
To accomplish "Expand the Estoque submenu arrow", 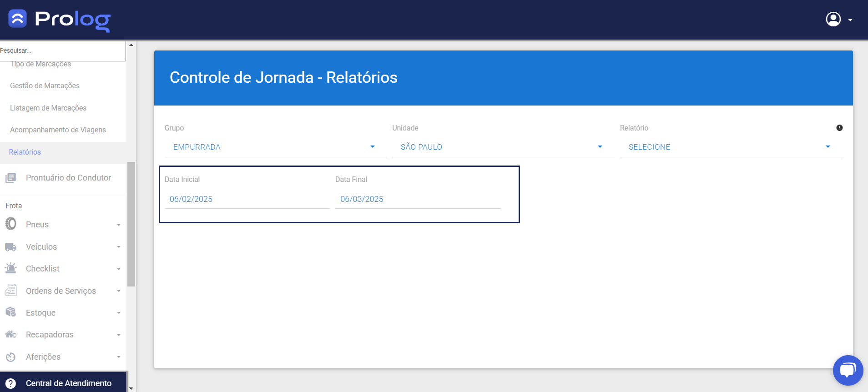I will (119, 313).
